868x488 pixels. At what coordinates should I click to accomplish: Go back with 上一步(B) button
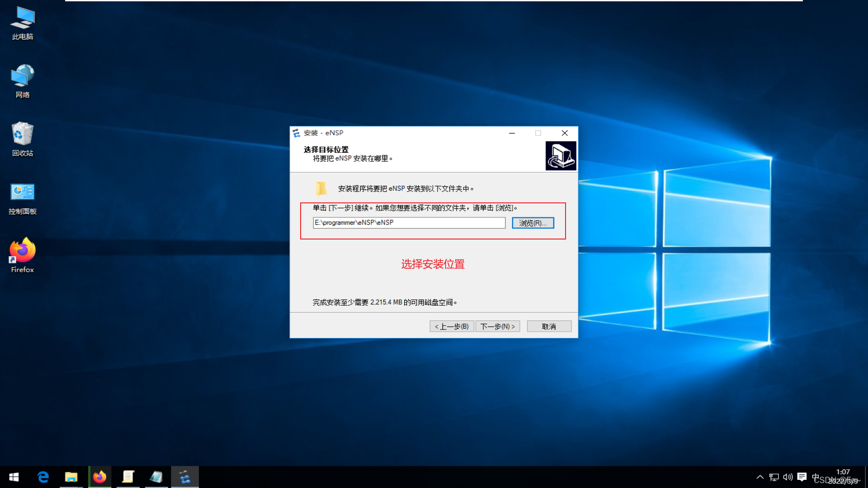[452, 326]
